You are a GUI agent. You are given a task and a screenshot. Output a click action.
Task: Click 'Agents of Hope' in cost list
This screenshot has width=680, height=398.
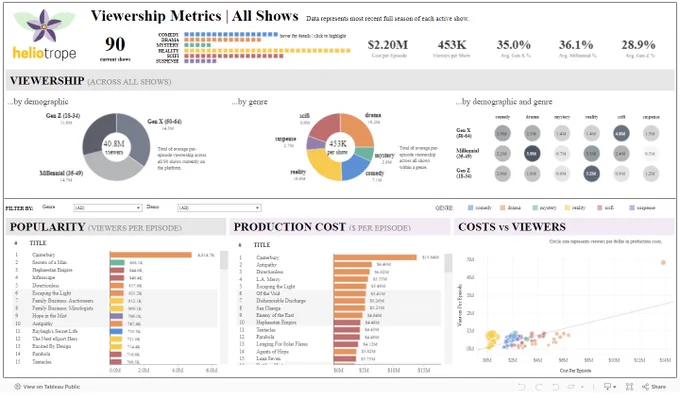pos(272,352)
